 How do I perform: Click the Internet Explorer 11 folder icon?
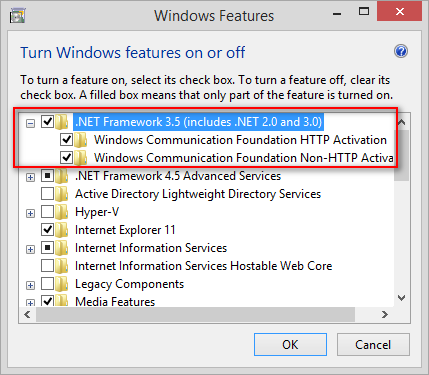(x=62, y=230)
